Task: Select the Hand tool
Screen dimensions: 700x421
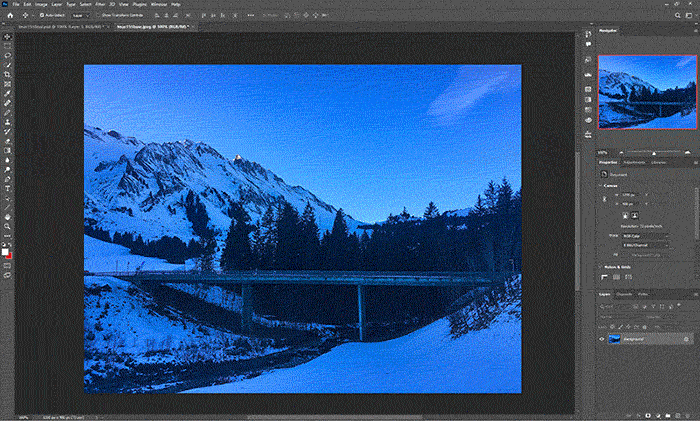Action: point(7,217)
